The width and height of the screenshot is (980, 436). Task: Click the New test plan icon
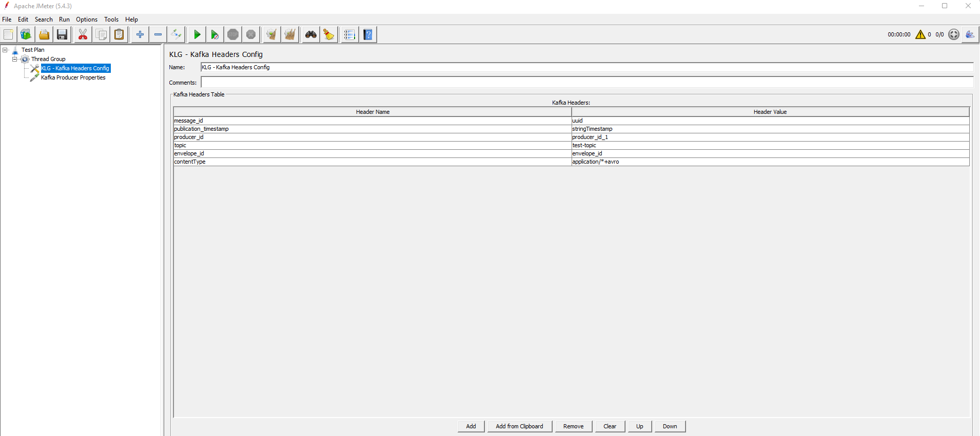(x=8, y=34)
